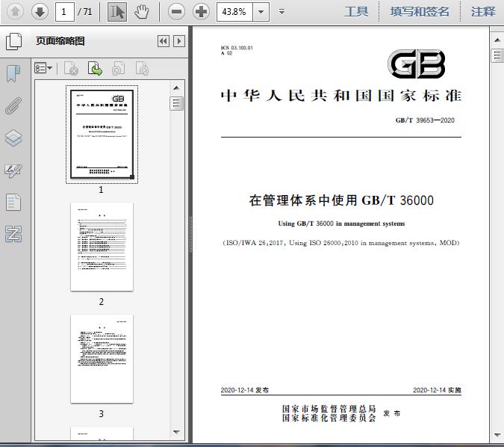Open the zoom level dropdown arrow
Viewport: 504px width, 447px height.
coord(261,12)
